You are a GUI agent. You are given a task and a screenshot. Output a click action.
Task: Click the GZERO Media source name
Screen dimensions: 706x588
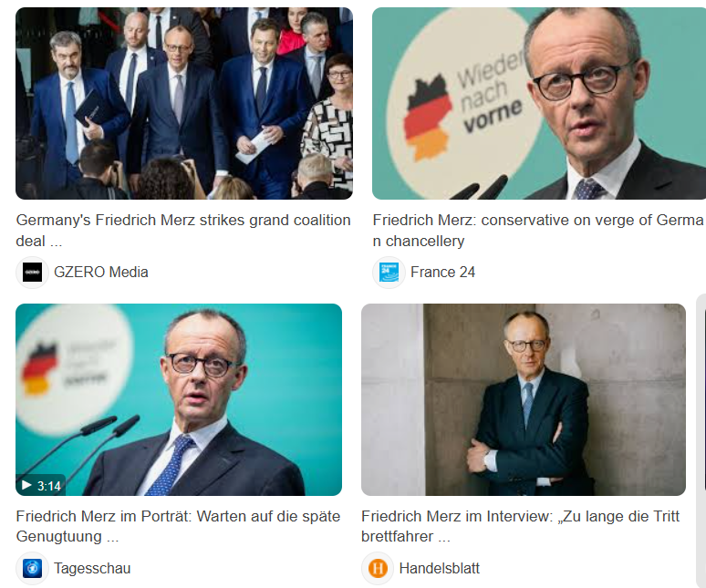click(101, 273)
